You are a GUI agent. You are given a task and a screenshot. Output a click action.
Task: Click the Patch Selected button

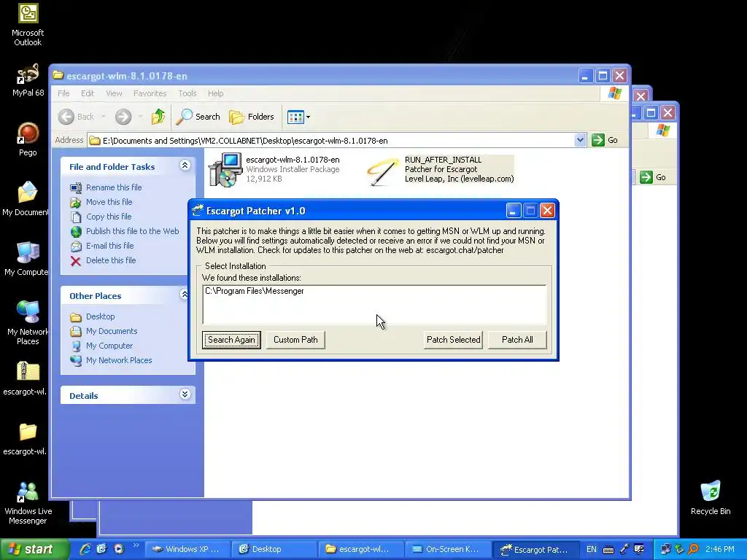pos(454,340)
